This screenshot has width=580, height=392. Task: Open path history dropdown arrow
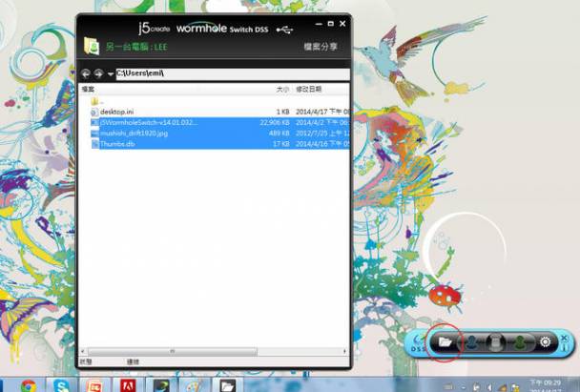(111, 74)
